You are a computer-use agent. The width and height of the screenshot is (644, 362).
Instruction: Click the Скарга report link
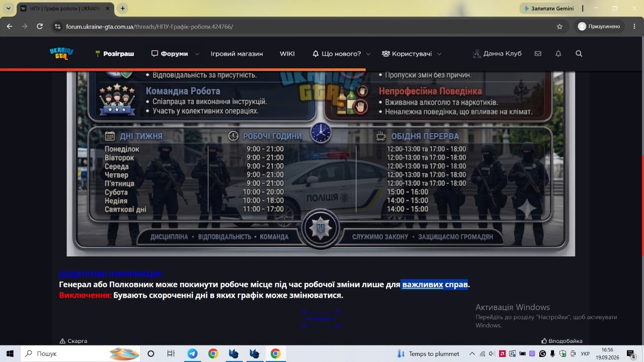[x=73, y=341]
